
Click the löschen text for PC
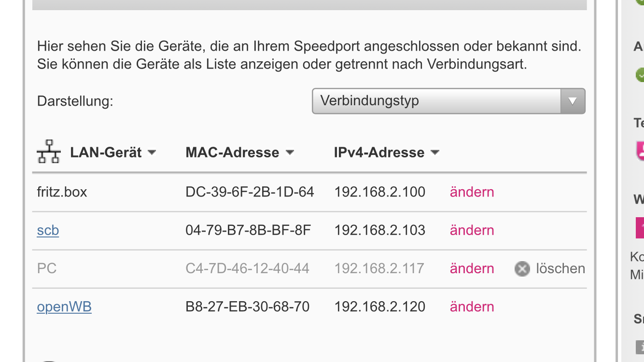560,268
